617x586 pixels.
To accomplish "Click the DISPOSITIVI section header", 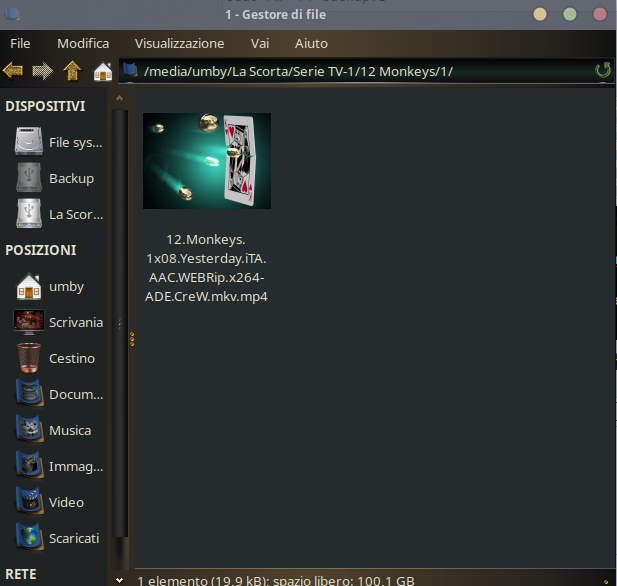I will (45, 106).
